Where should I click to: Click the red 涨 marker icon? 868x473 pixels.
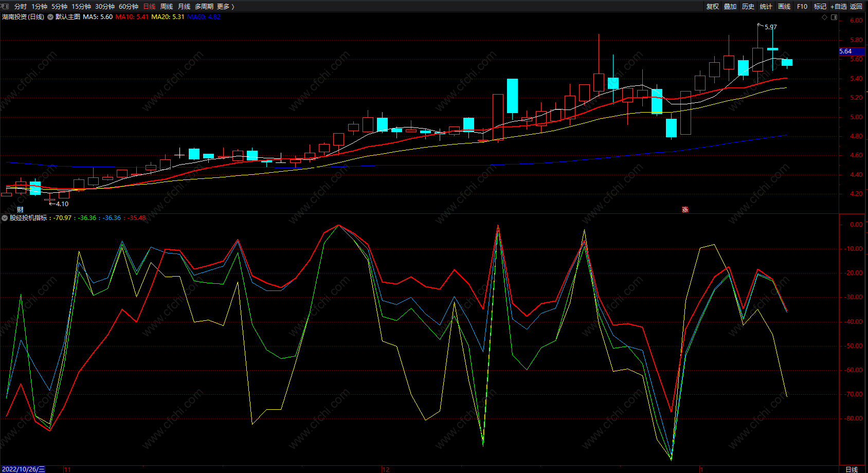pos(685,209)
